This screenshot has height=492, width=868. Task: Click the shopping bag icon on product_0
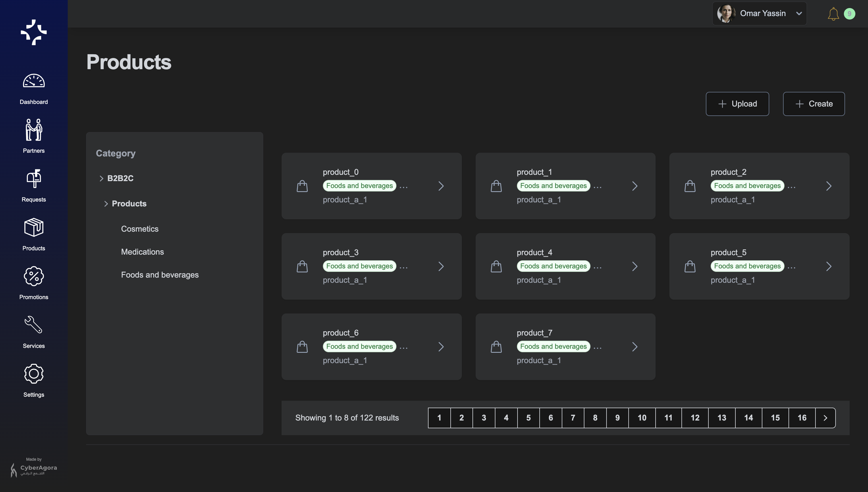(302, 186)
